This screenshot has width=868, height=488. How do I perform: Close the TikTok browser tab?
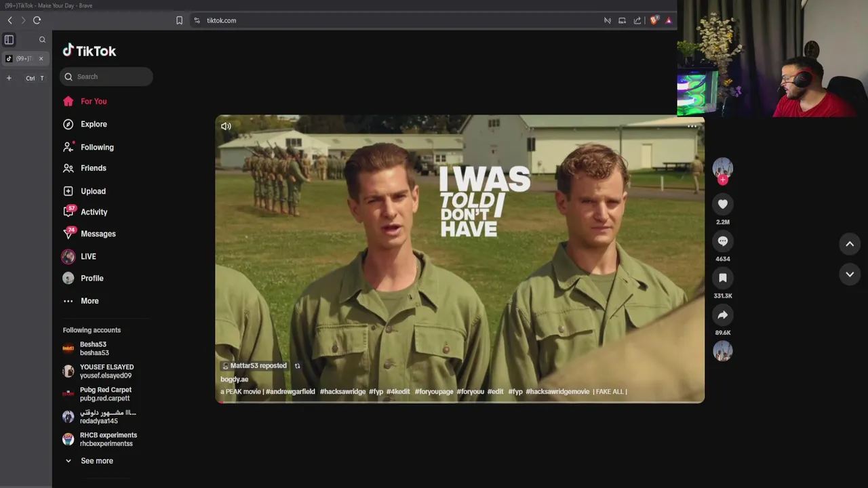(x=41, y=58)
